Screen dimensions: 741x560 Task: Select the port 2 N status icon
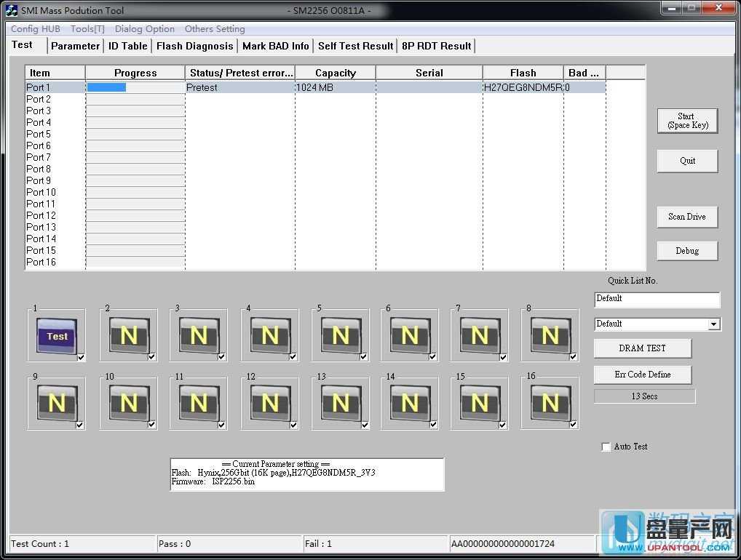[x=128, y=335]
